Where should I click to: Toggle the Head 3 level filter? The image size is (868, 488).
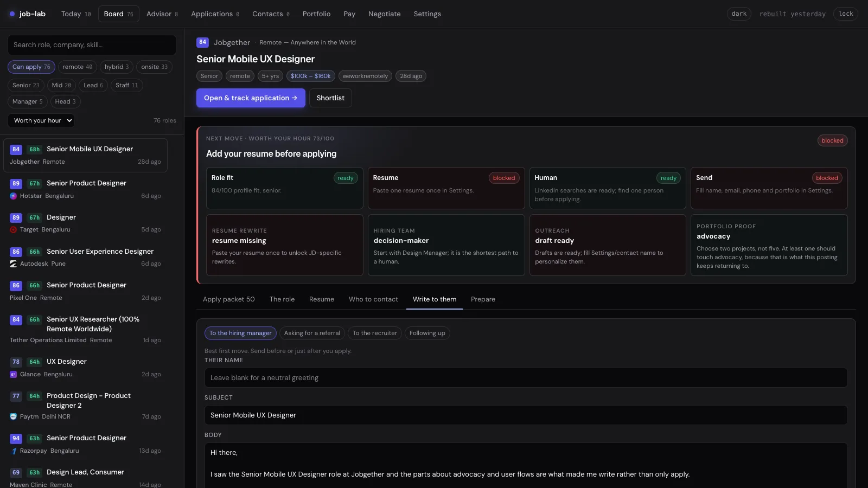pyautogui.click(x=65, y=102)
